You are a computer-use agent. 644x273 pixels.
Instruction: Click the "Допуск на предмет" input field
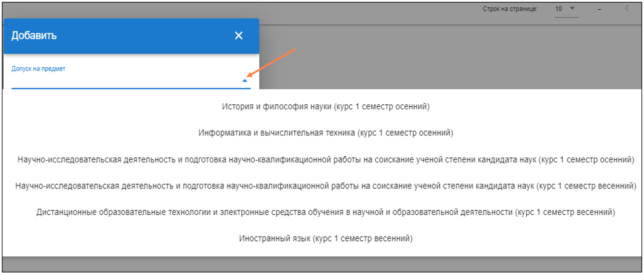123,80
